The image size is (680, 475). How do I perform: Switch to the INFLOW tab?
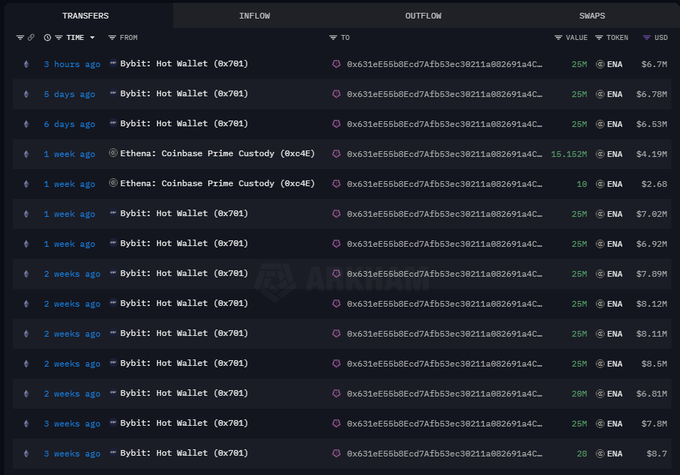pos(254,16)
